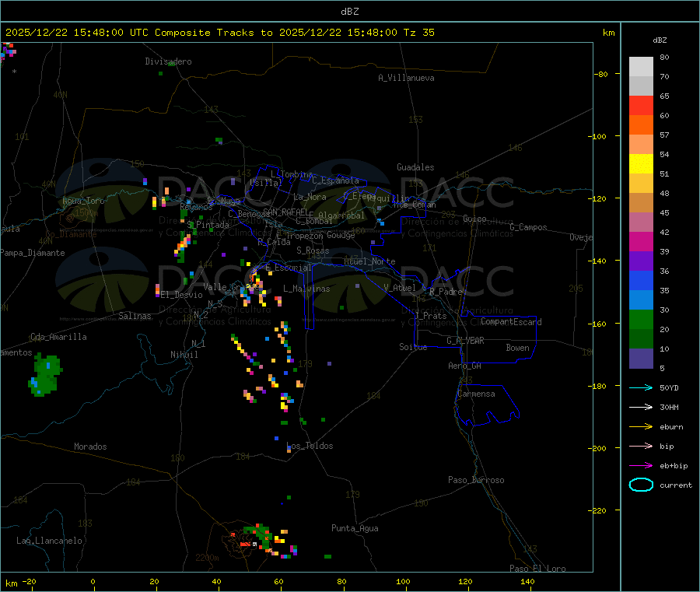Image resolution: width=700 pixels, height=592 pixels.
Task: Click the '-20' tick on bottom axis
Action: [29, 581]
